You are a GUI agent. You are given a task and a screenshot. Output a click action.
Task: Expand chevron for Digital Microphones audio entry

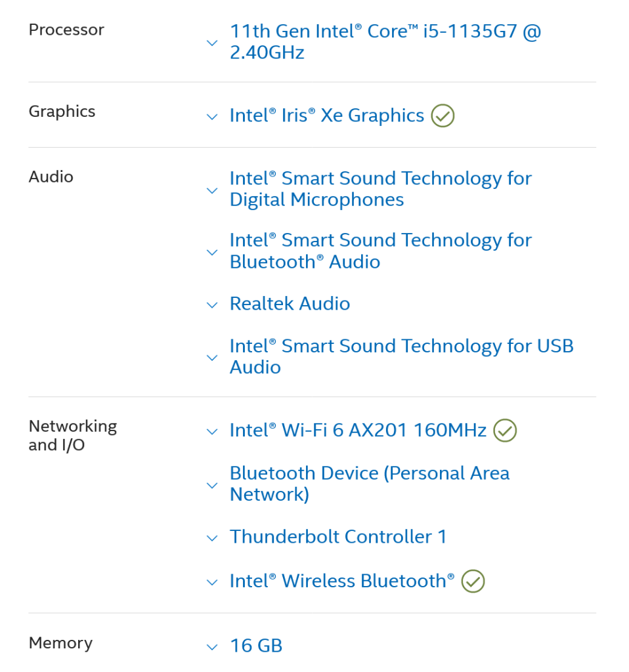(x=211, y=191)
